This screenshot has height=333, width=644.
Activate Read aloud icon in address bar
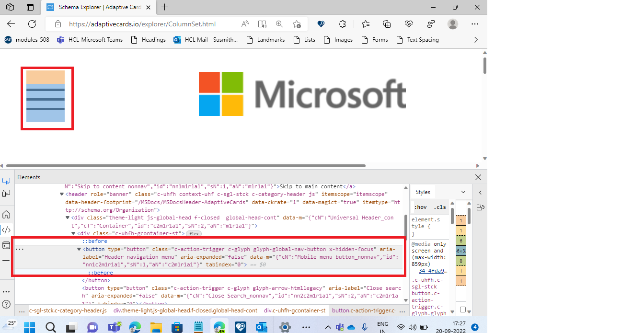245,24
